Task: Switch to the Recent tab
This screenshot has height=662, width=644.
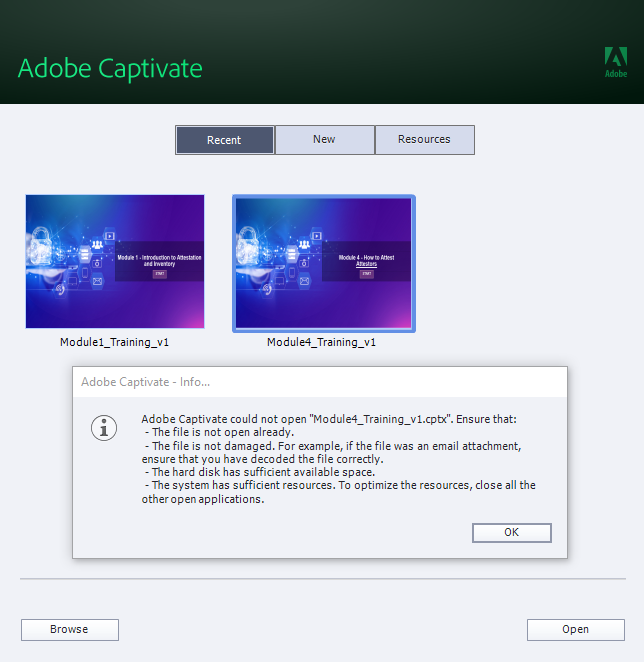Action: pyautogui.click(x=224, y=140)
